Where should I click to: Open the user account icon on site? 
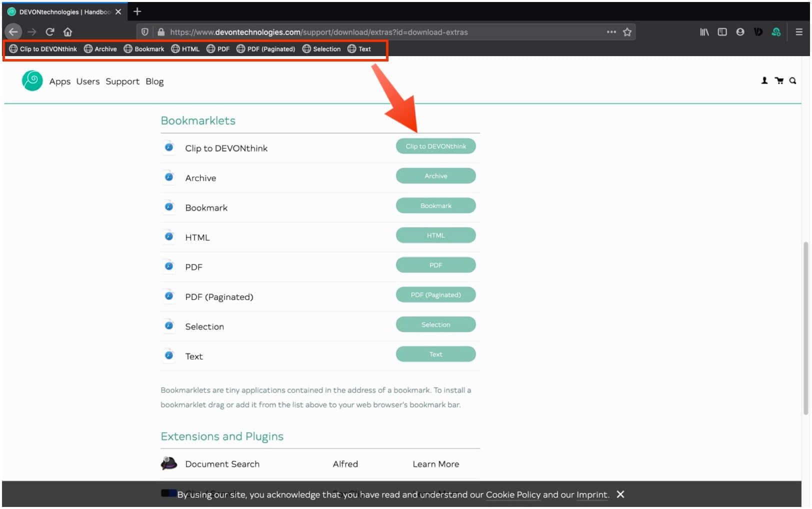tap(764, 80)
